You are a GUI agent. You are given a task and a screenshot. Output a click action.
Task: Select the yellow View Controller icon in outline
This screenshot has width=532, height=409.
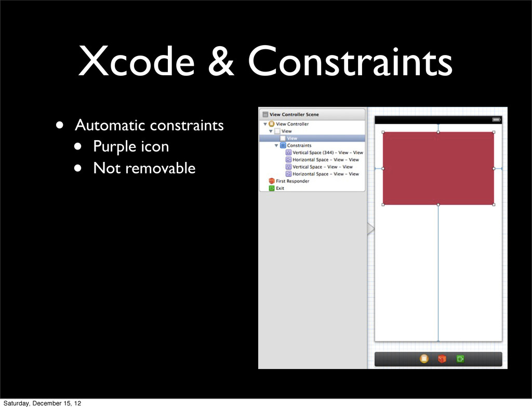click(x=271, y=124)
